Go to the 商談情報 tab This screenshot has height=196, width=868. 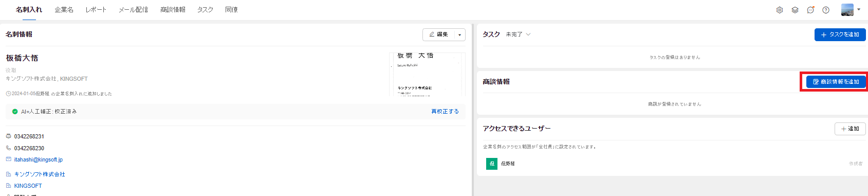point(173,10)
